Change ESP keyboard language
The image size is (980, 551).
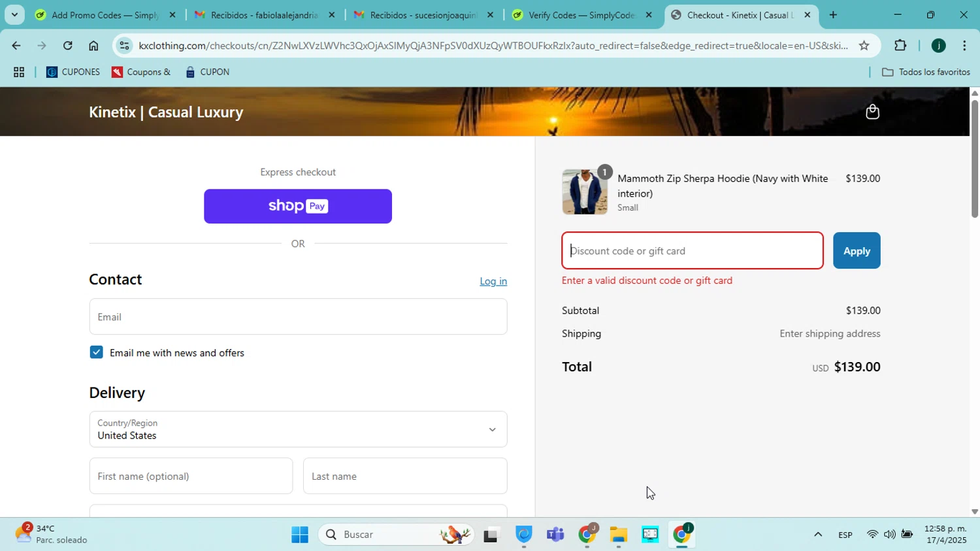point(845,535)
